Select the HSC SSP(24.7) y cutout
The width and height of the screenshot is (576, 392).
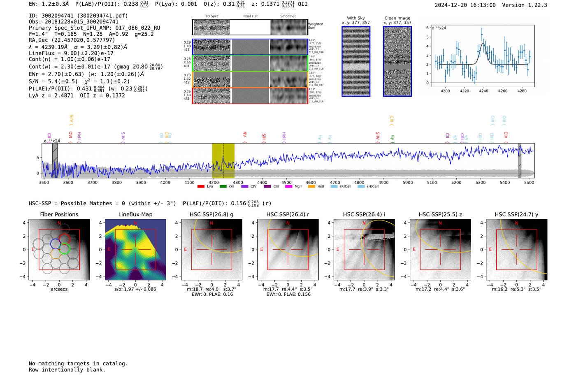coord(517,250)
